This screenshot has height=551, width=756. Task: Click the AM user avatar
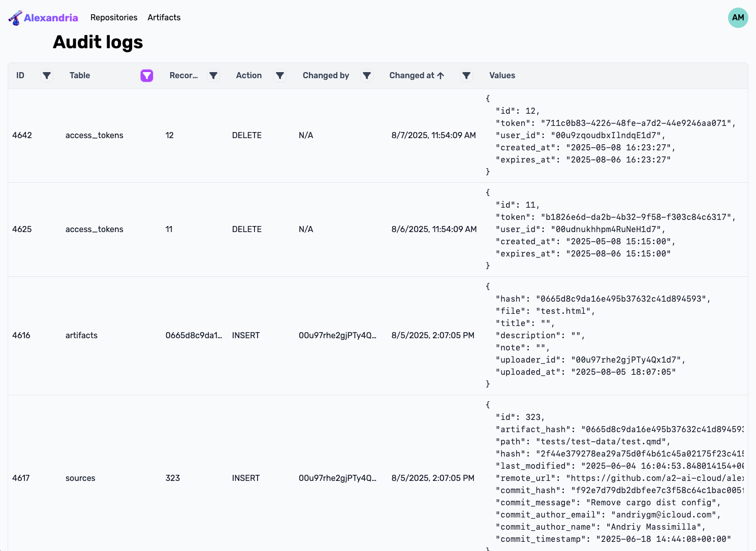point(738,18)
